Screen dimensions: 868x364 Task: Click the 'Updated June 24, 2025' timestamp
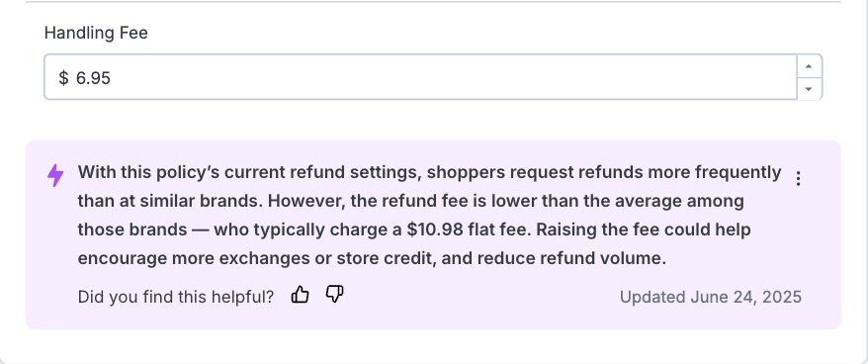pyautogui.click(x=710, y=297)
